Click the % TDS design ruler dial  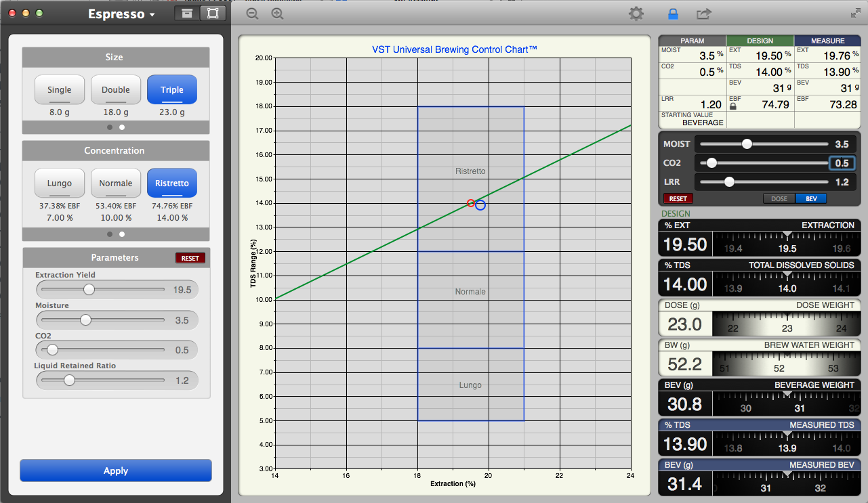coord(787,284)
